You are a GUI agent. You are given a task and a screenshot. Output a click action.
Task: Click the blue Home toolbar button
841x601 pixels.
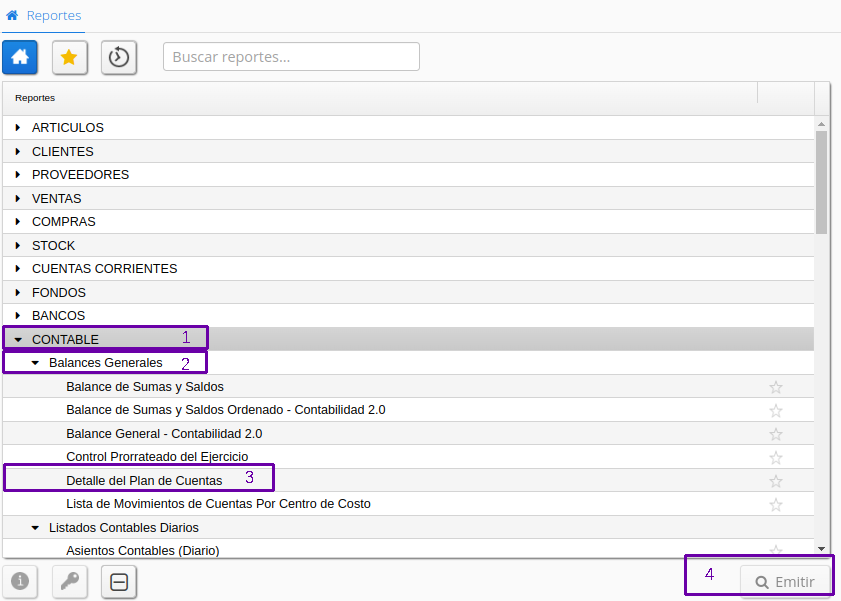(20, 57)
